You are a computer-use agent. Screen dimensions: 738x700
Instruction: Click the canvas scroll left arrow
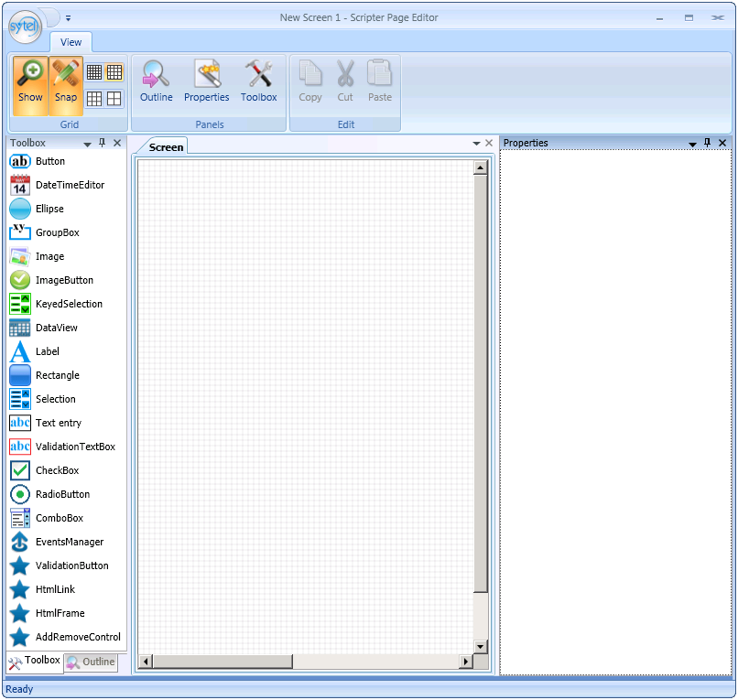coord(146,662)
